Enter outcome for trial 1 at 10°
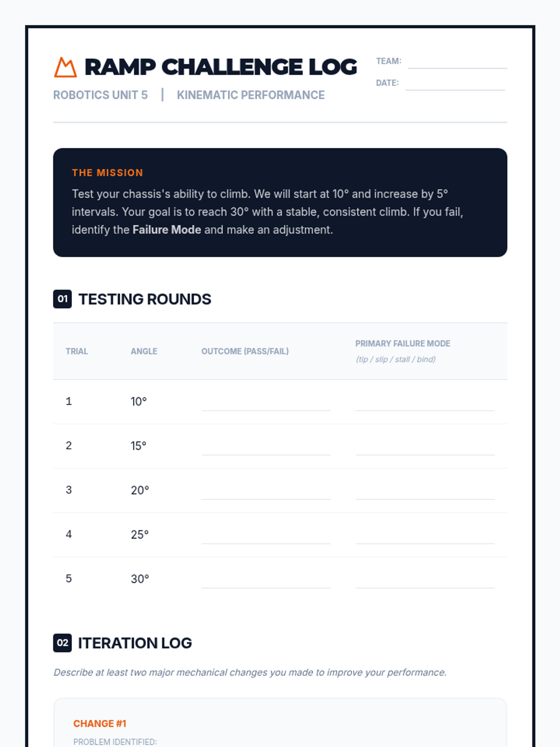 [266, 403]
